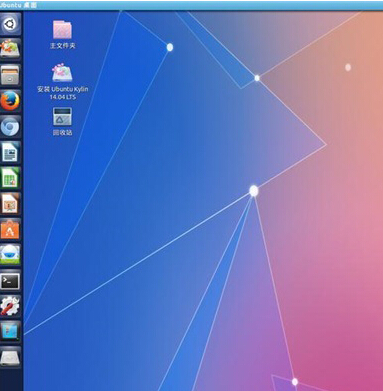Viewport: 383px width, 391px height.
Task: Open System Settings gear-and-wrench icon
Action: (x=10, y=306)
